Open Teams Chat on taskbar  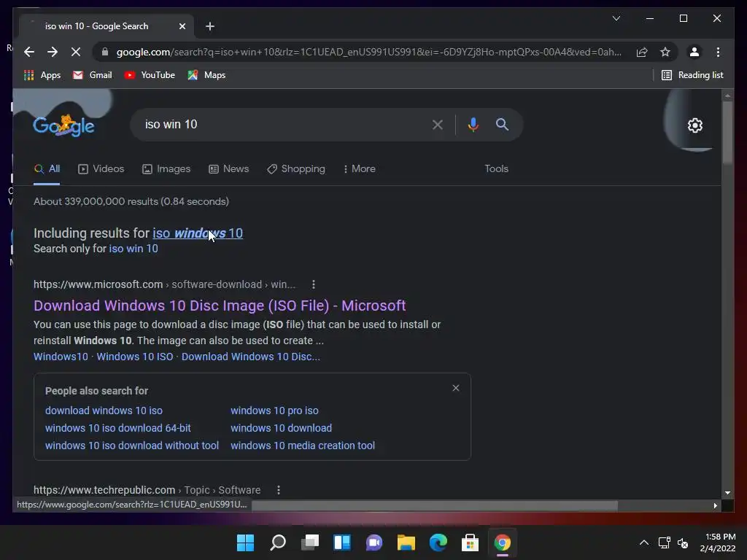(x=374, y=542)
